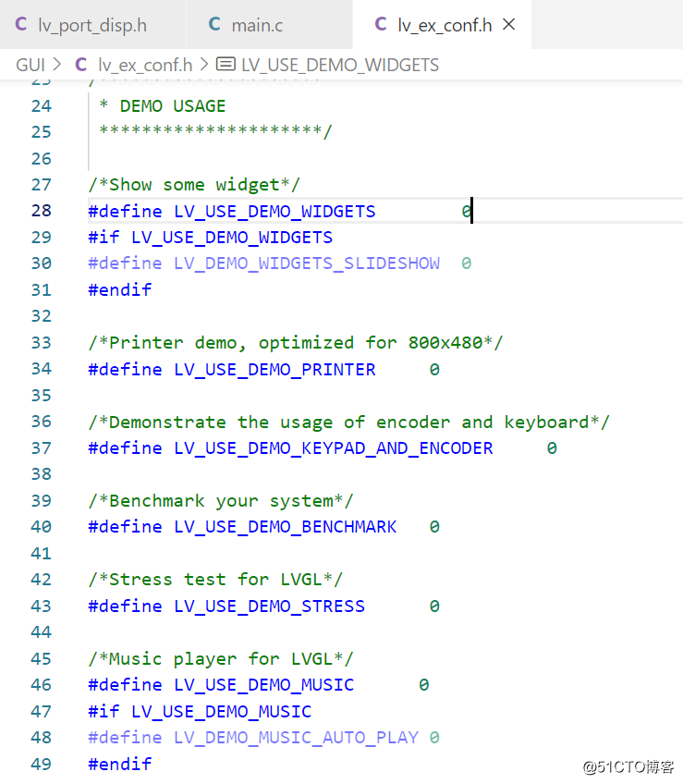
Task: Click the 0 value of LV_USE_DEMO_PRINTER
Action: pos(434,370)
